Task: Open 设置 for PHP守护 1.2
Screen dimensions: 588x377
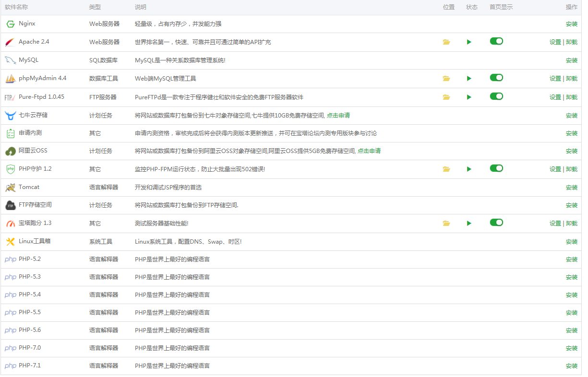Action: 555,169
